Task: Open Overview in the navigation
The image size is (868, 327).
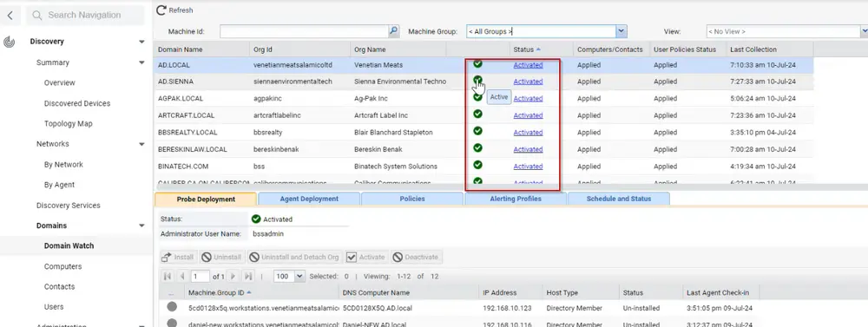Action: pyautogui.click(x=60, y=83)
